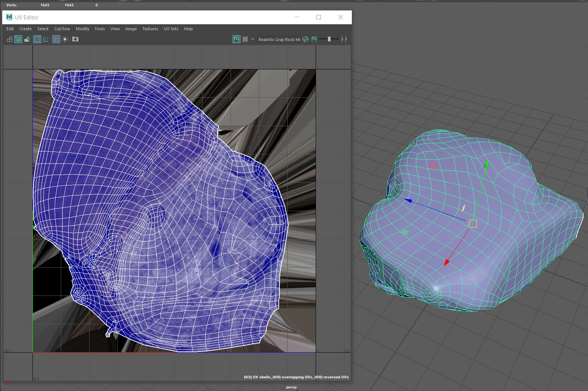Expand the collapsed toolbar section arrows
Image resolution: width=588 pixels, height=391 pixels.
click(344, 39)
